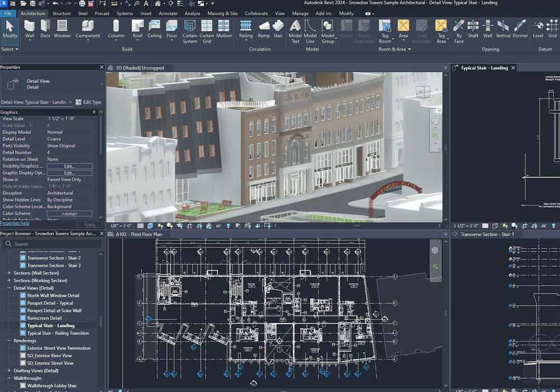Open the Annotate ribbon tab
This screenshot has height=392, width=560.
168,13
